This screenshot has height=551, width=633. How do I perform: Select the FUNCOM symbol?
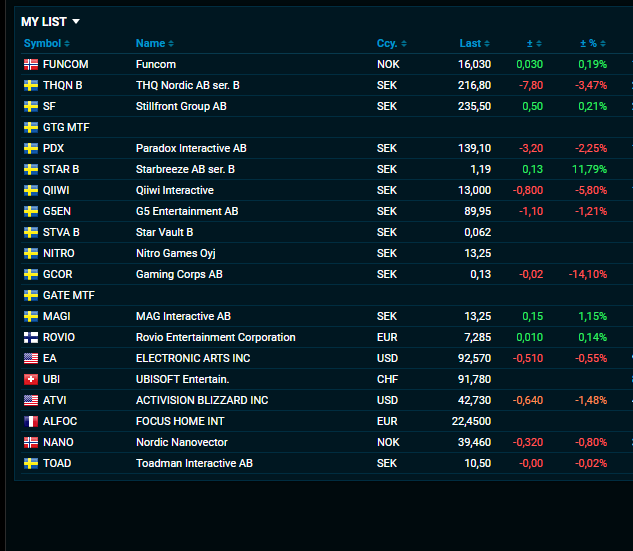(65, 64)
